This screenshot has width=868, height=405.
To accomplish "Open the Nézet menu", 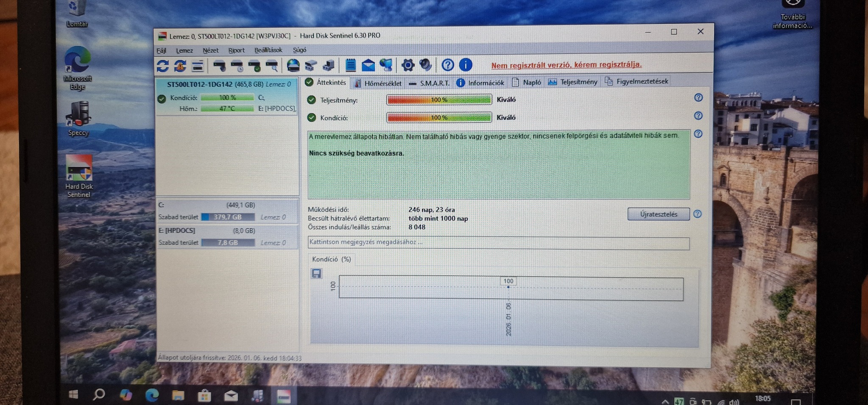I will pyautogui.click(x=210, y=50).
